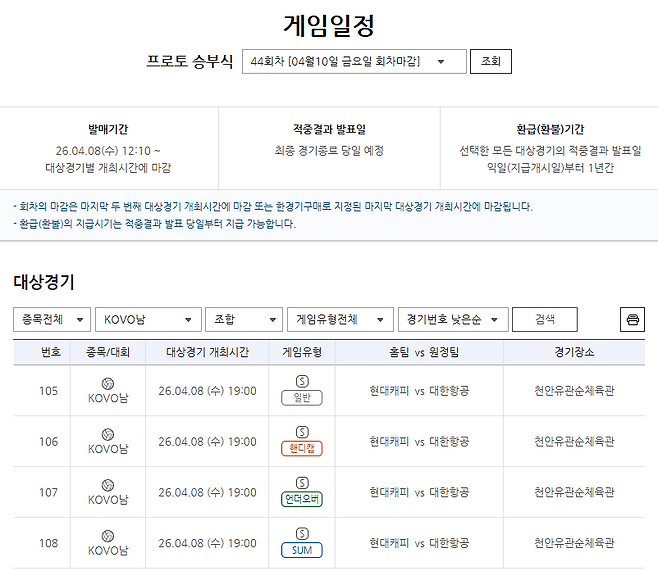Click the 일반 game type badge
This screenshot has width=658, height=571.
pyautogui.click(x=302, y=398)
